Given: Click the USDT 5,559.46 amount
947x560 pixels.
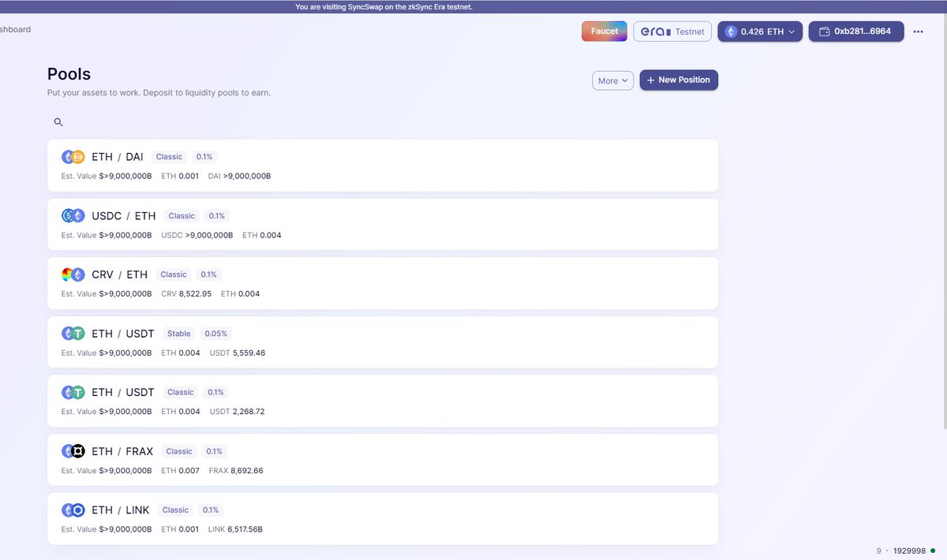Looking at the screenshot, I should coord(238,353).
